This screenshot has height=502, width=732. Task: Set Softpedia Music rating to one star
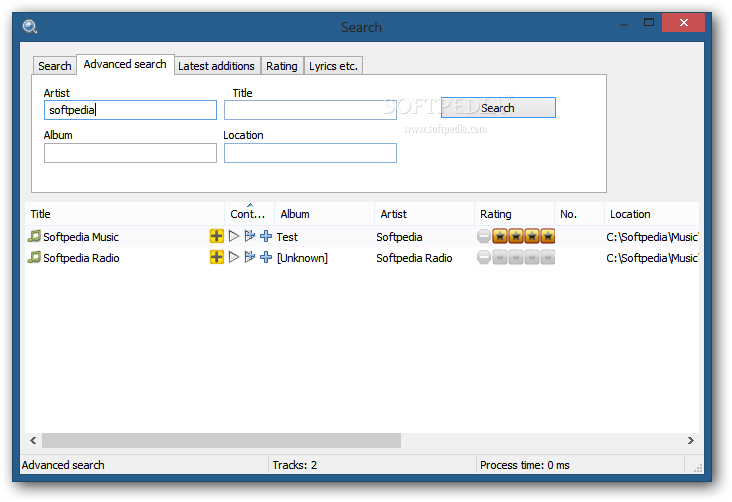[x=500, y=236]
